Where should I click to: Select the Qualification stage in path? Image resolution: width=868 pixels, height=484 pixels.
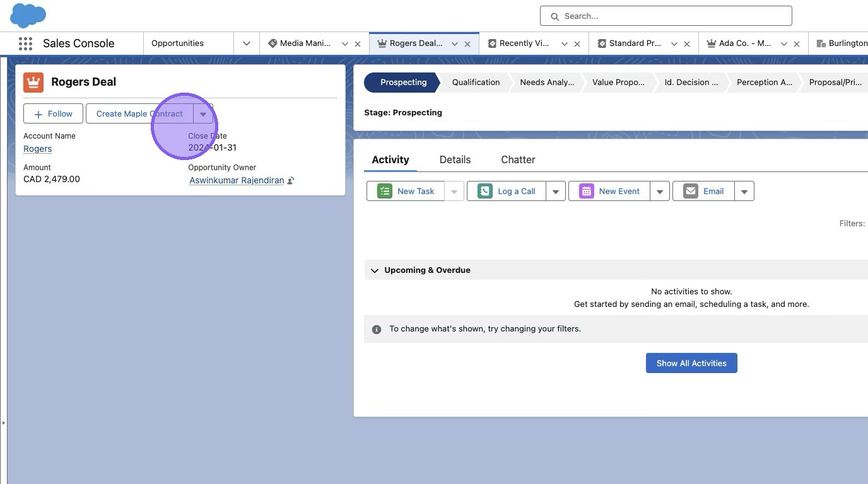click(x=476, y=82)
